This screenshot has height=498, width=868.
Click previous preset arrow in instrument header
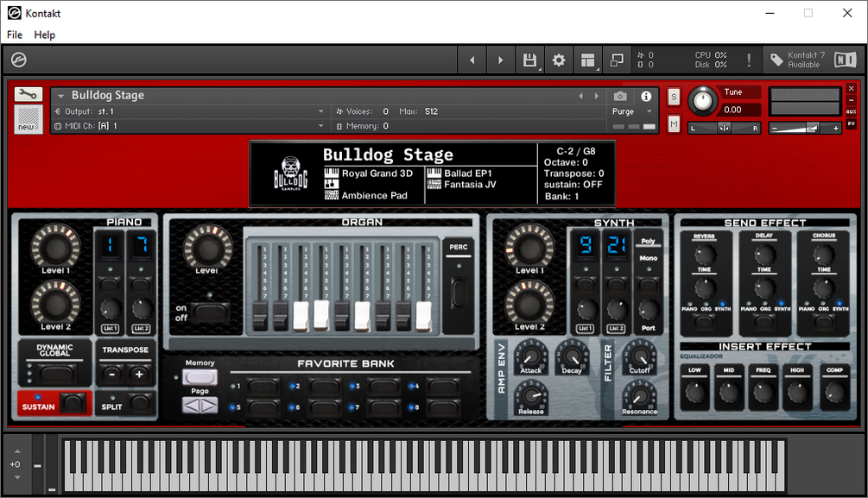point(580,97)
